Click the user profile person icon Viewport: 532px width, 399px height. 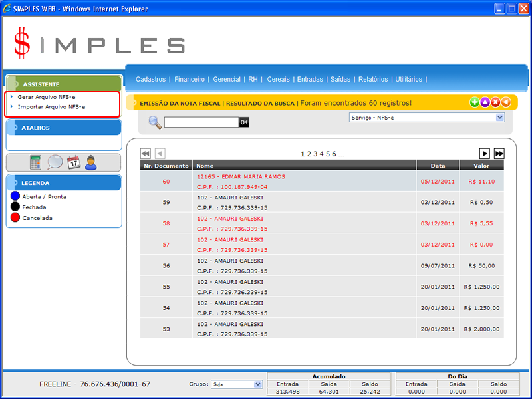(x=91, y=162)
